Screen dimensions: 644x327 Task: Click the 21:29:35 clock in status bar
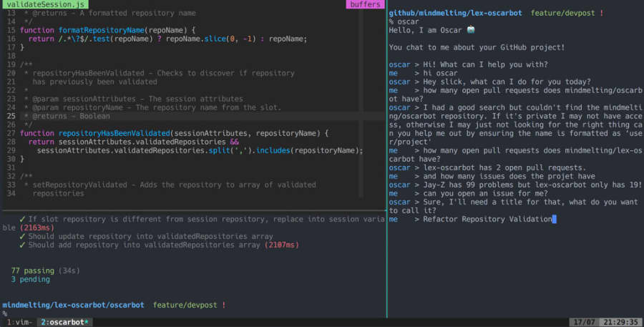click(x=620, y=322)
